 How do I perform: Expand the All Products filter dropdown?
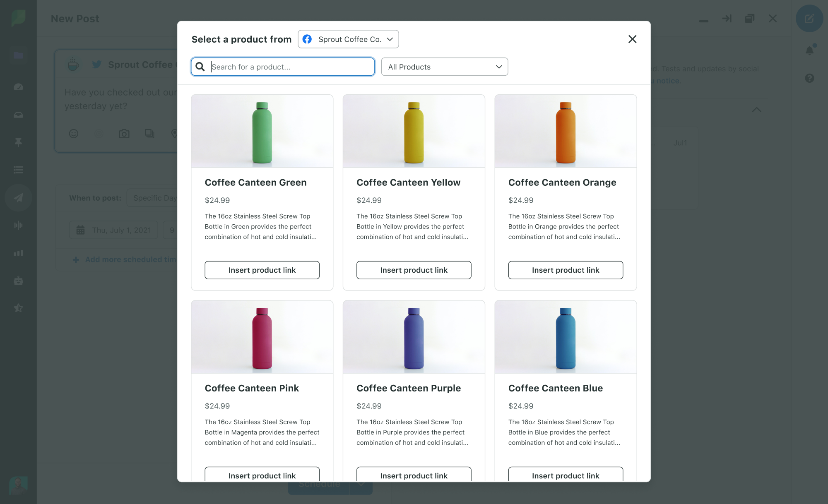443,66
